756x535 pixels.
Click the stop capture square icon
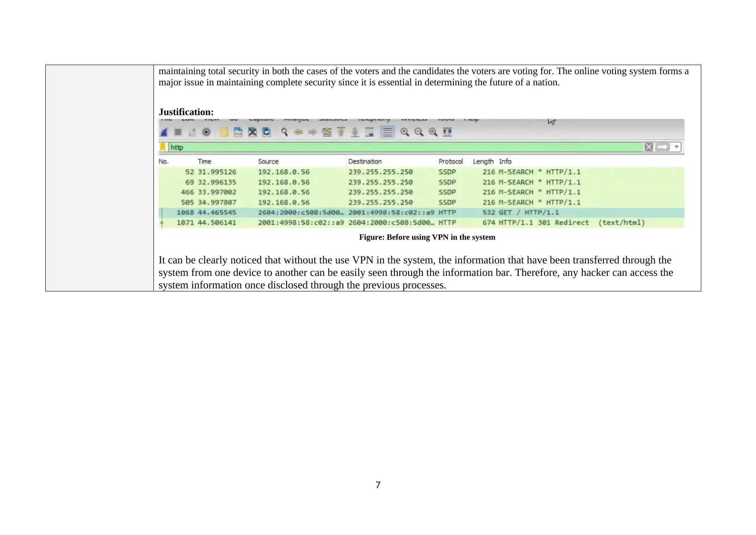point(178,132)
